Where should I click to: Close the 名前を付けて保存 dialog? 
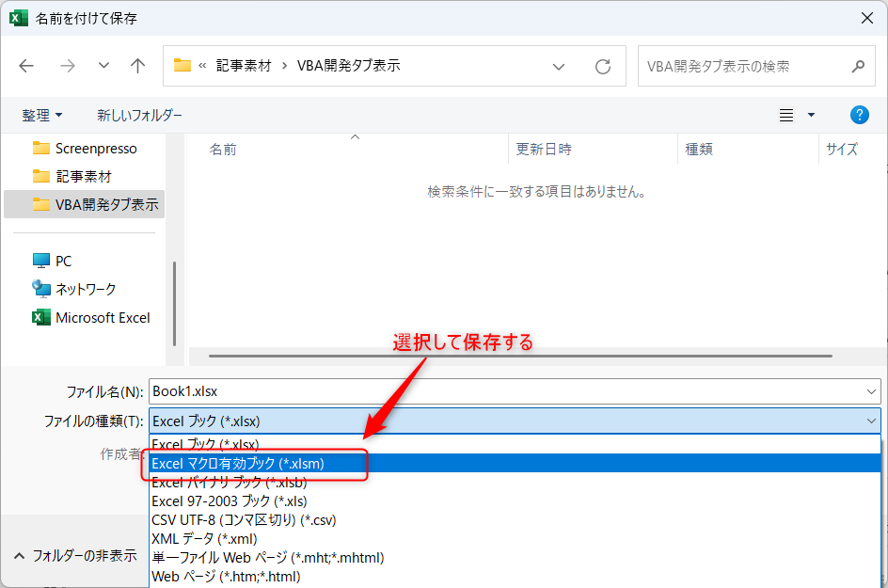[x=867, y=18]
